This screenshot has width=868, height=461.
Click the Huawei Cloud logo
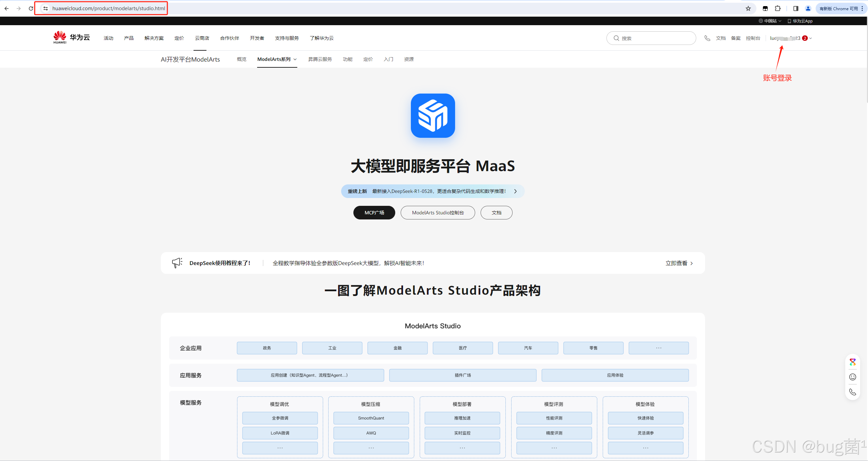(71, 37)
